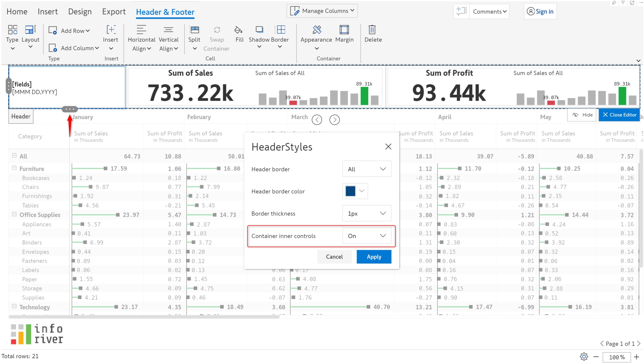Hide the header using Hide toggle
644x364 pixels.
582,115
